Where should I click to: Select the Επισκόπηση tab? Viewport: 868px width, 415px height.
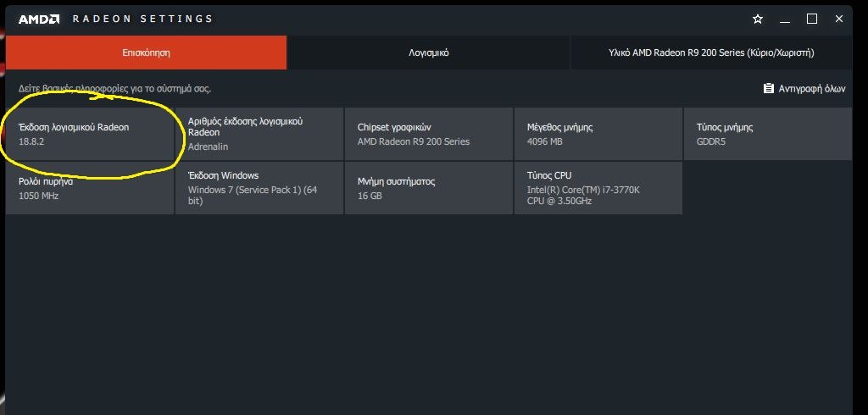click(x=146, y=53)
